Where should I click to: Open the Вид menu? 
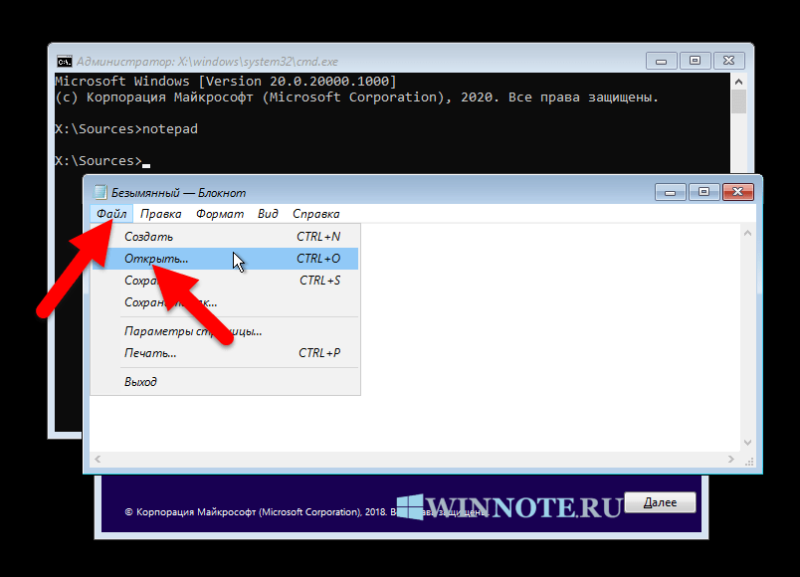coord(268,214)
